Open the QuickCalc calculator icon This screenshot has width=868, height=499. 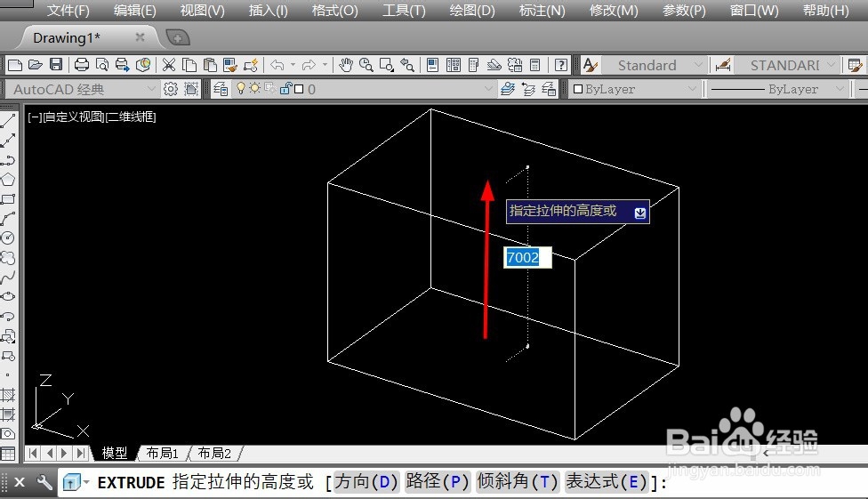tap(534, 65)
